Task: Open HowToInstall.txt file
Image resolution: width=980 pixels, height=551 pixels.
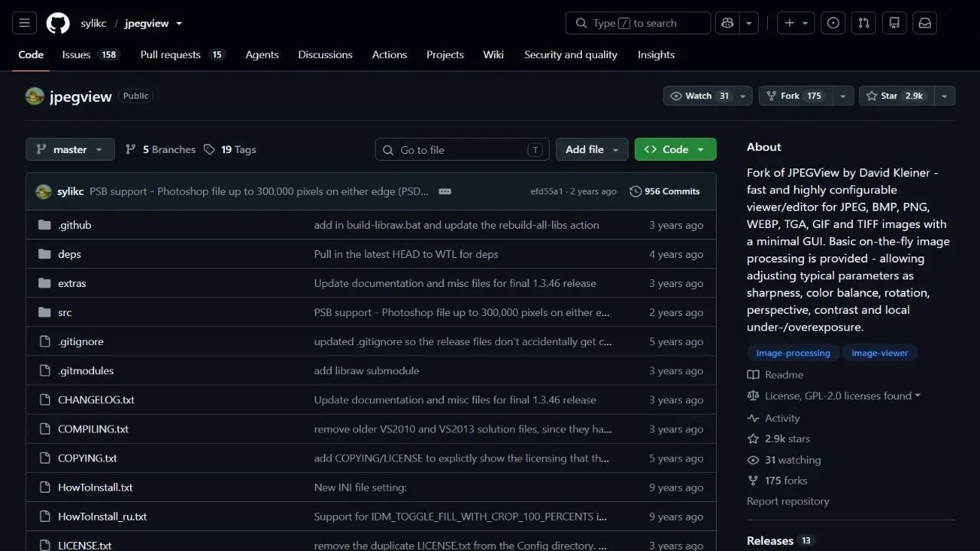Action: (x=95, y=487)
